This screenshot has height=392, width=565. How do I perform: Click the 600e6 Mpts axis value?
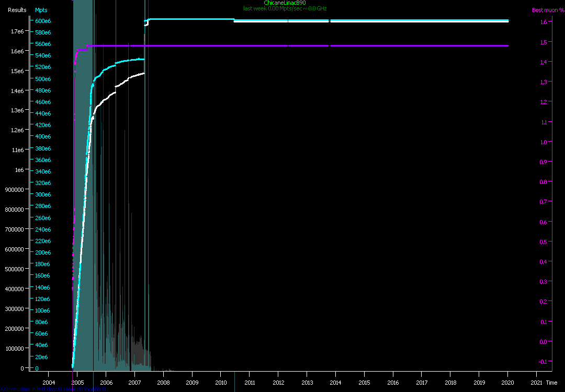click(43, 21)
